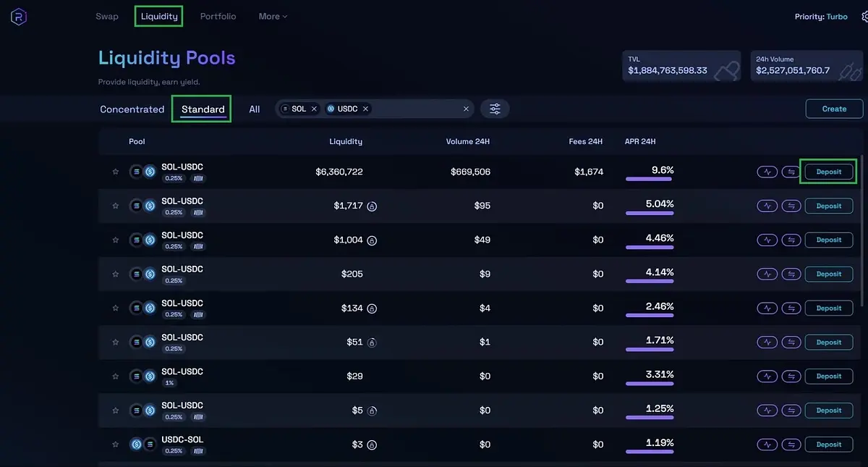Favorite the $1,717 SOL-USDC pool star

click(x=115, y=206)
